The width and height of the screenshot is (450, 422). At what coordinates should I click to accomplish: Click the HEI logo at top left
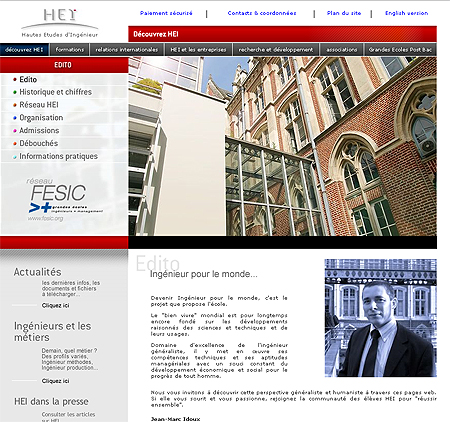pos(60,23)
